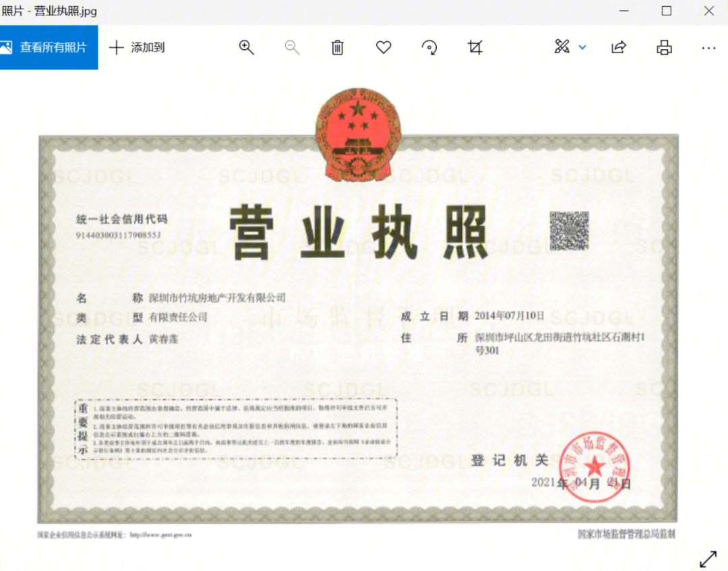Click the 营业执照 title on the image
This screenshot has width=728, height=571.
(358, 232)
